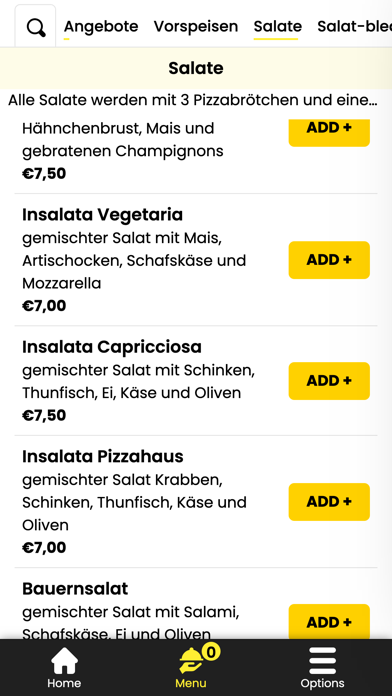This screenshot has width=392, height=696.
Task: Switch to the Angebote tab
Action: coord(101,27)
